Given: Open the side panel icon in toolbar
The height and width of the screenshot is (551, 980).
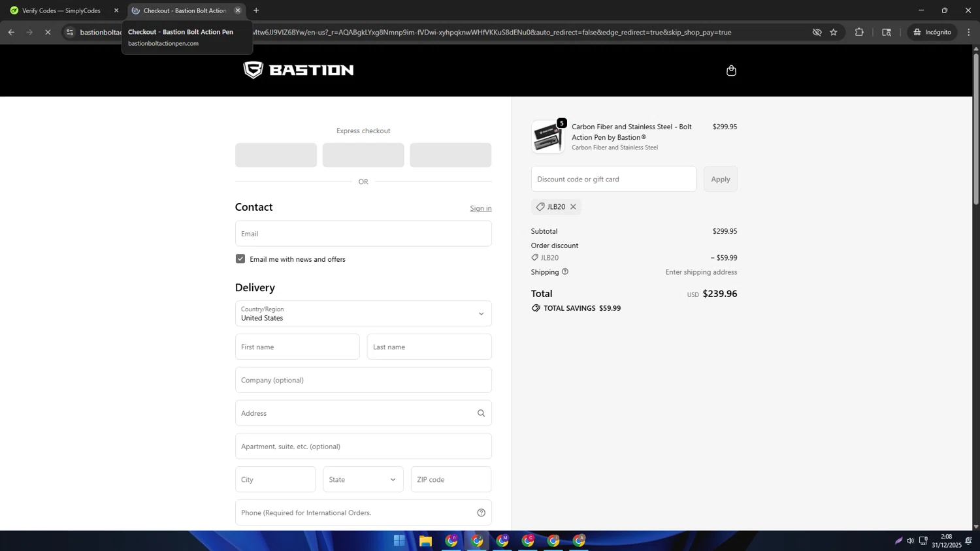Looking at the screenshot, I should click(887, 32).
